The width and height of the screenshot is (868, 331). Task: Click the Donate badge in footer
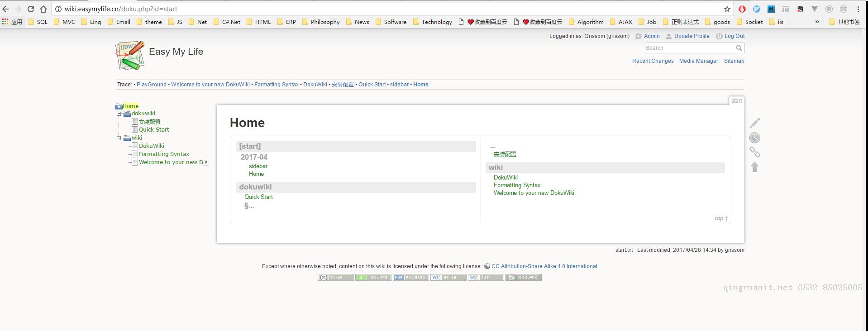(373, 278)
